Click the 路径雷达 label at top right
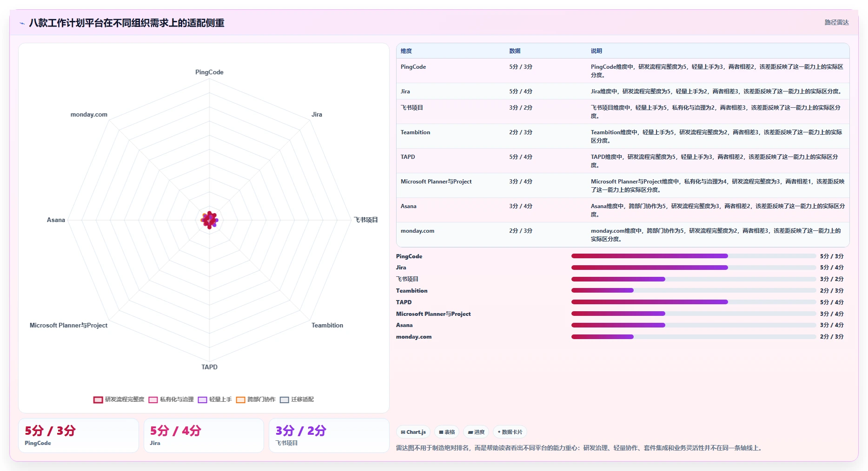The width and height of the screenshot is (868, 471). [836, 22]
